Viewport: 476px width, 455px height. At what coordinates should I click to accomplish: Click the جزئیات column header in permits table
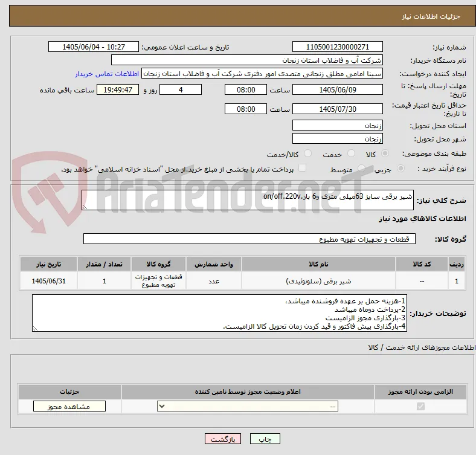point(69,392)
